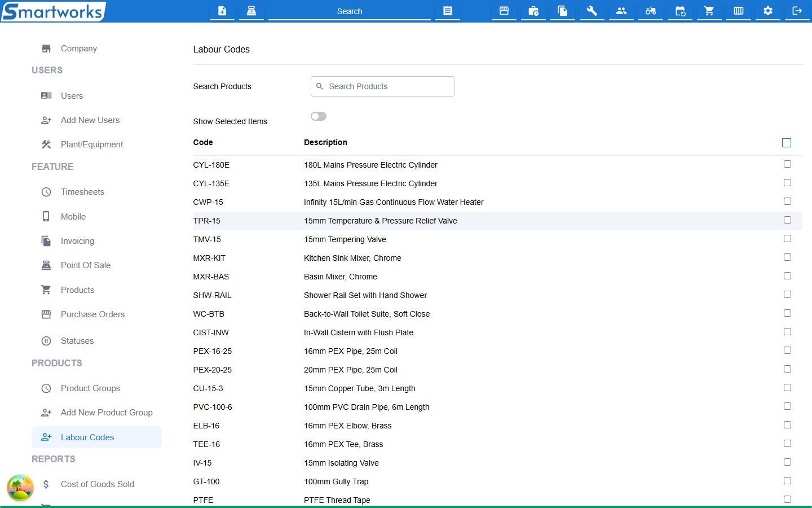Click description 'PTFE Thread Tape'
The image size is (812, 508).
coord(337,500)
